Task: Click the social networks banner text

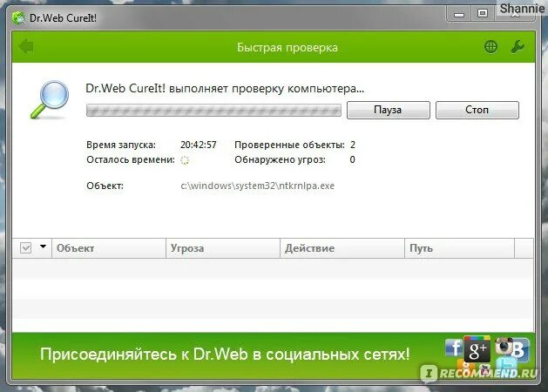Action: point(225,354)
